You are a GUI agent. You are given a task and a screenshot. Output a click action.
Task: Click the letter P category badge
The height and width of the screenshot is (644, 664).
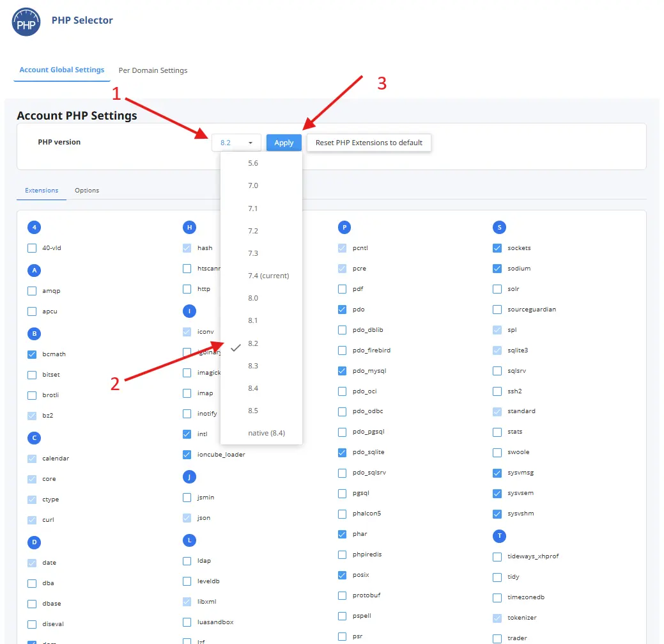[344, 228]
